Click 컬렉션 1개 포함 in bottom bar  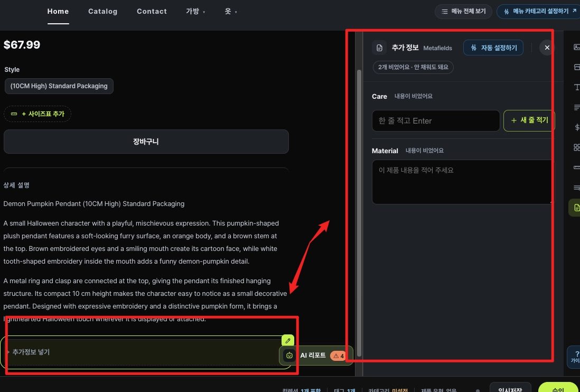[302, 390]
